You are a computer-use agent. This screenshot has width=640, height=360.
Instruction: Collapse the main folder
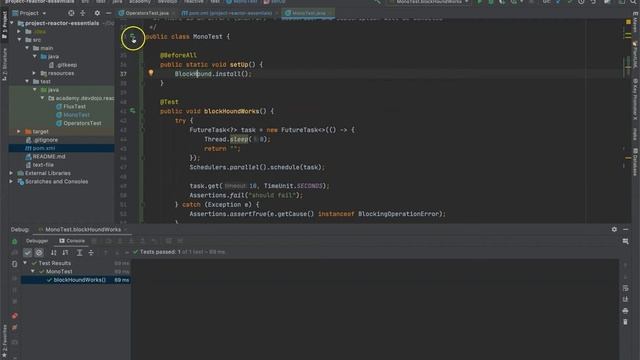[27, 48]
